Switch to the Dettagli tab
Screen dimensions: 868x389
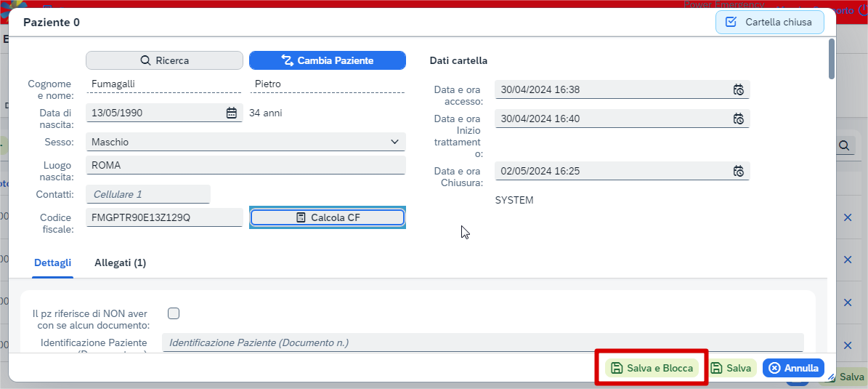(x=52, y=262)
